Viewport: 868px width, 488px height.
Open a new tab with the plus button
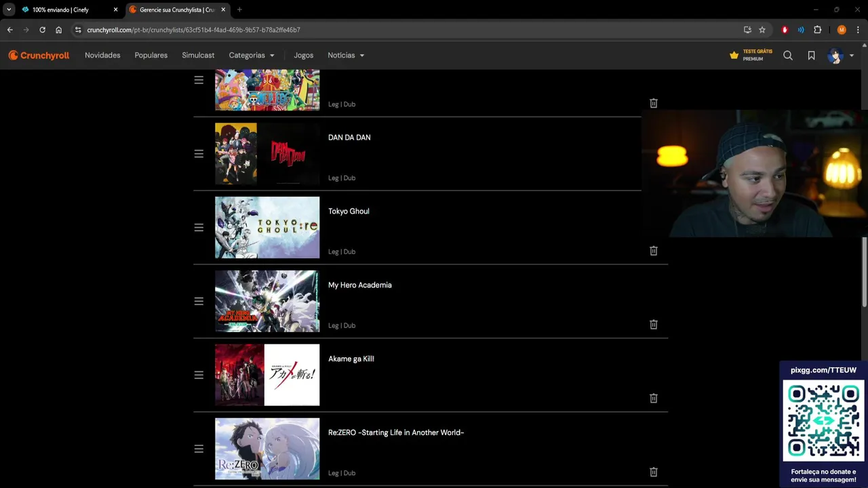pyautogui.click(x=239, y=9)
